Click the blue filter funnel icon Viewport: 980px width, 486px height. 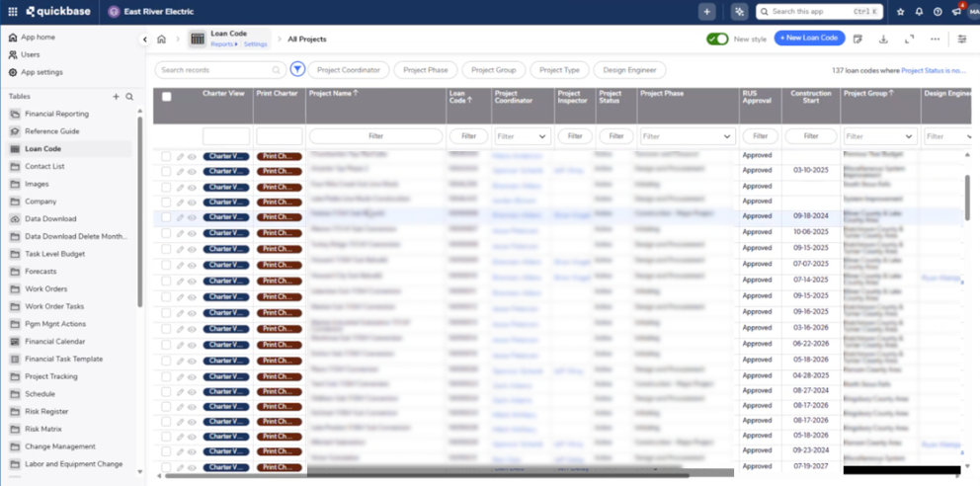(297, 70)
